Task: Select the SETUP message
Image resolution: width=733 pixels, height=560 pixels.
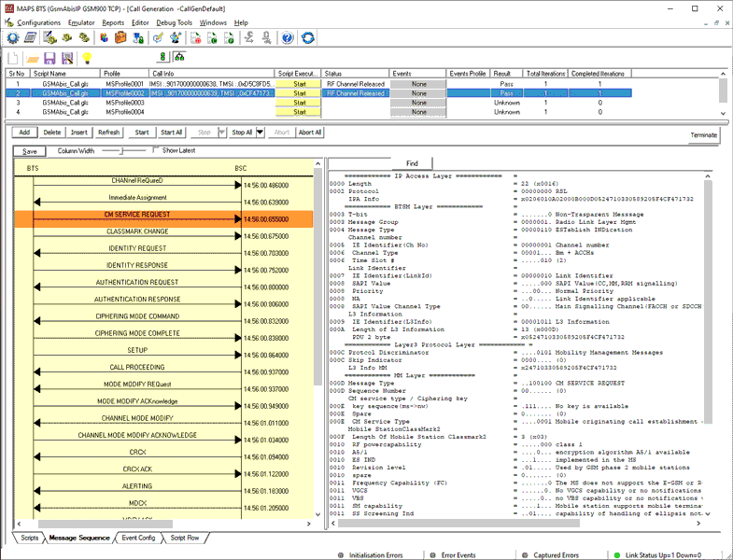Action: click(x=137, y=350)
